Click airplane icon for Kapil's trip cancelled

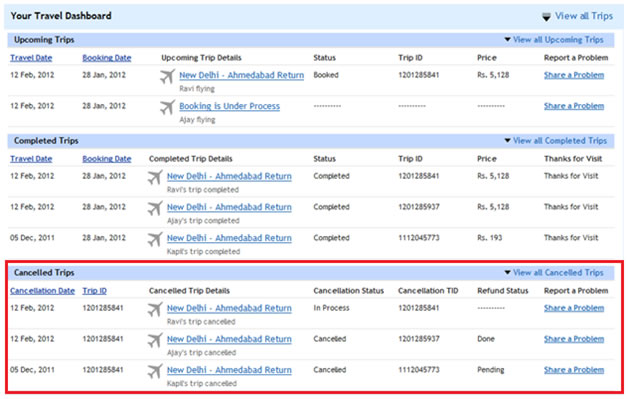tap(155, 371)
